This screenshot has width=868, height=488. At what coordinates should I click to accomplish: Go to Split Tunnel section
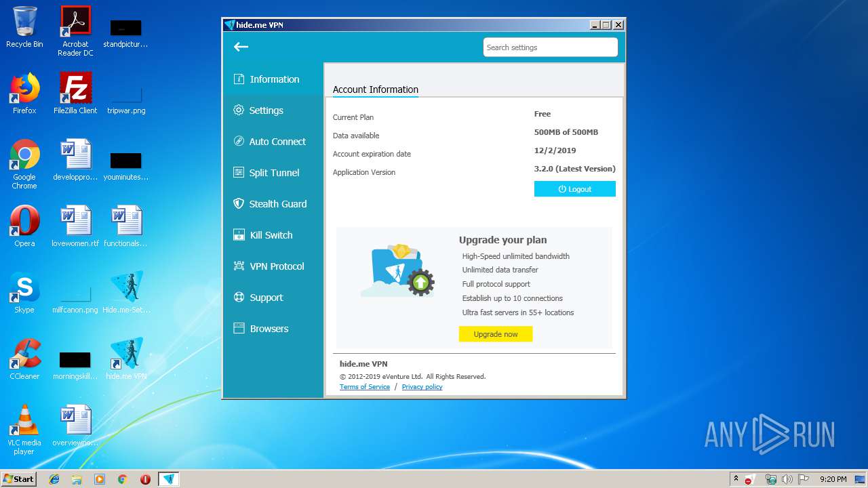pyautogui.click(x=273, y=173)
